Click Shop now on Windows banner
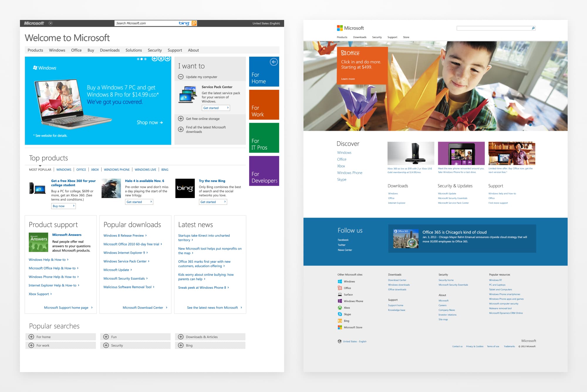This screenshot has width=587, height=392. [x=150, y=122]
